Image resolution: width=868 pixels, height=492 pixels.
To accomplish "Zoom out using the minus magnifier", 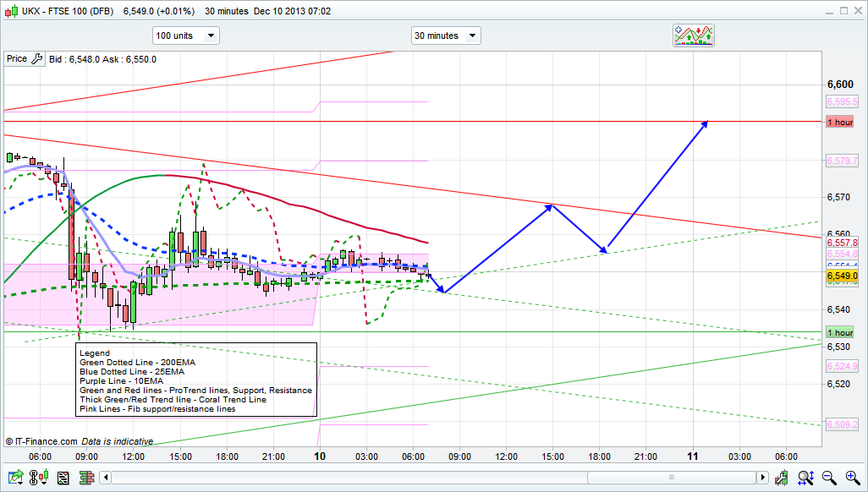I will pos(830,478).
